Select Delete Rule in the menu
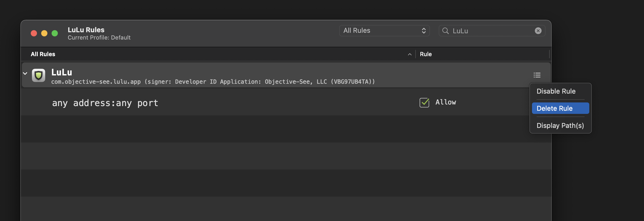This screenshot has height=221, width=644. click(x=555, y=108)
